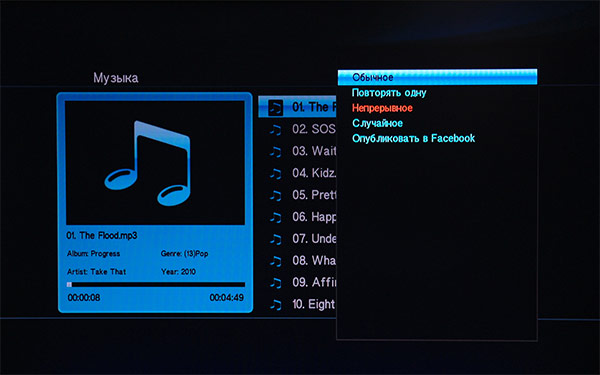600x375 pixels.
Task: Choose Опубликовать в Facebook
Action: 413,139
